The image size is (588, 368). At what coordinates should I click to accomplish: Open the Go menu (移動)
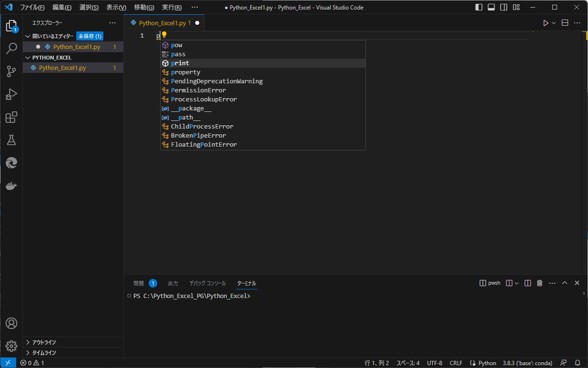point(144,7)
